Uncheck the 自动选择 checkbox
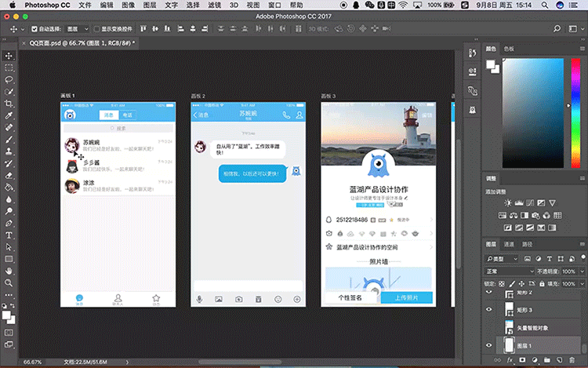Image resolution: width=588 pixels, height=368 pixels. [34, 29]
